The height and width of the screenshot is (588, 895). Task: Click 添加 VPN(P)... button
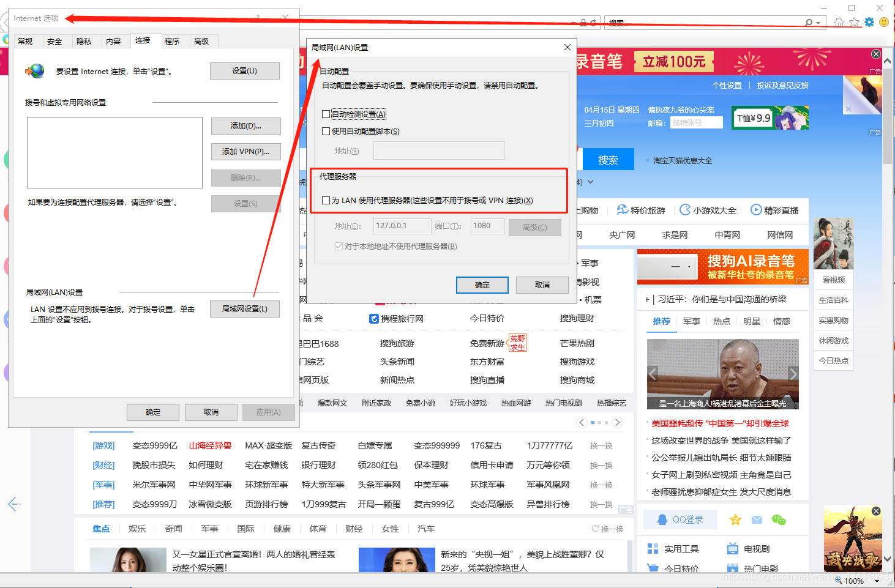(245, 152)
